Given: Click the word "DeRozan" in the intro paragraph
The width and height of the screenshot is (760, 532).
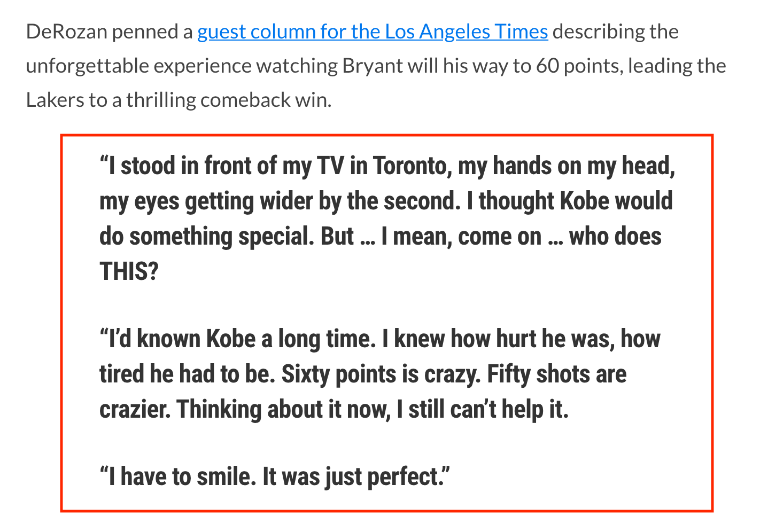Looking at the screenshot, I should [67, 32].
